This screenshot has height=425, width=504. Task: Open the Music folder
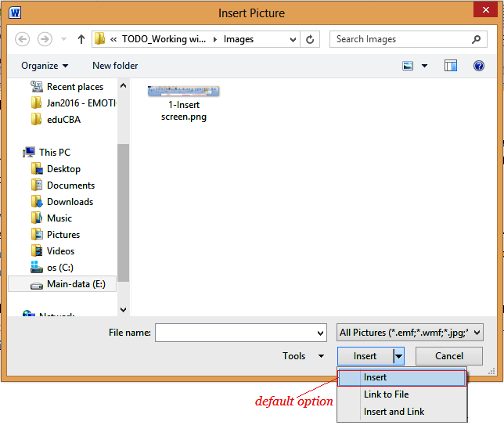[52, 218]
